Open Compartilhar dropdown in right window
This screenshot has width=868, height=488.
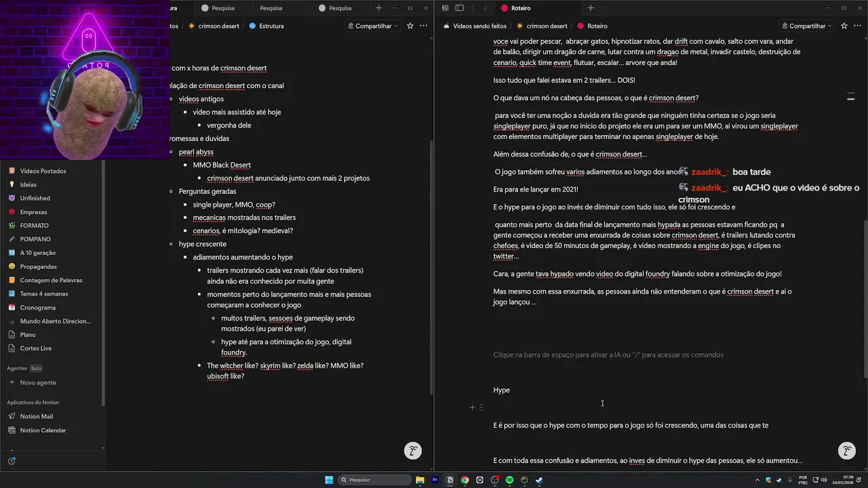807,26
